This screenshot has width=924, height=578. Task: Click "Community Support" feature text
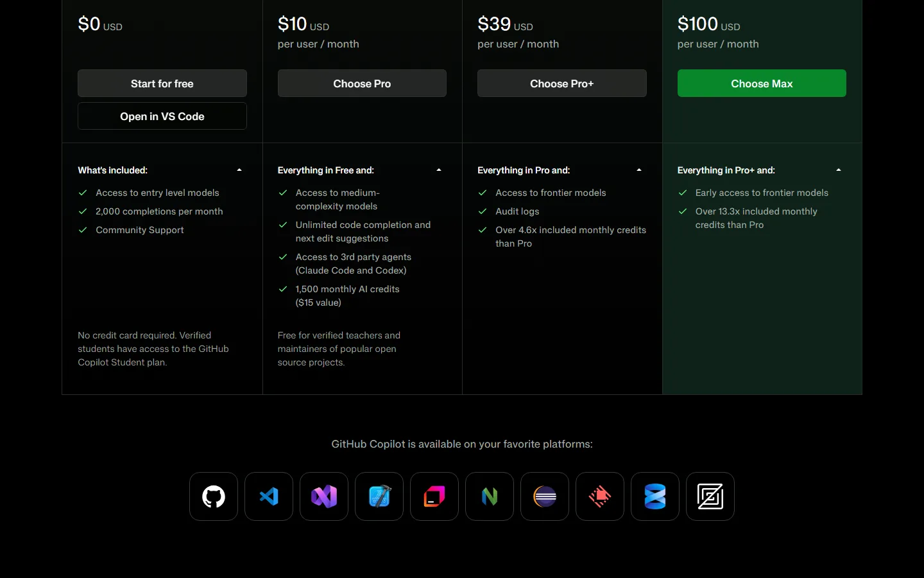tap(140, 230)
